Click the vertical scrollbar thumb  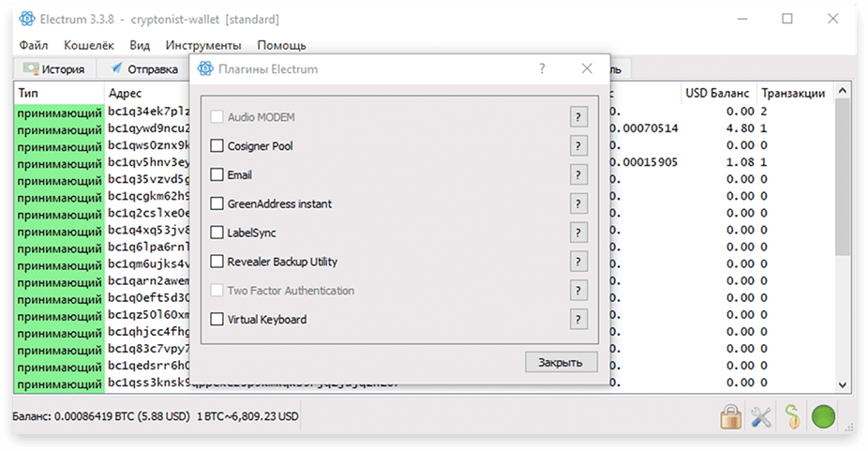click(842, 177)
